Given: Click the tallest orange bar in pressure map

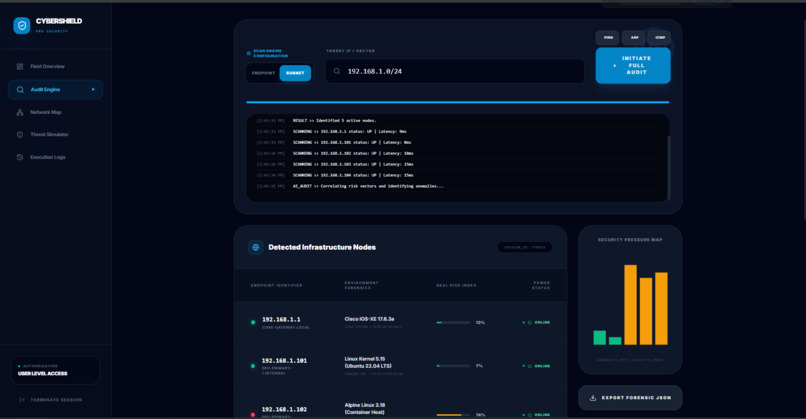Looking at the screenshot, I should click(630, 304).
